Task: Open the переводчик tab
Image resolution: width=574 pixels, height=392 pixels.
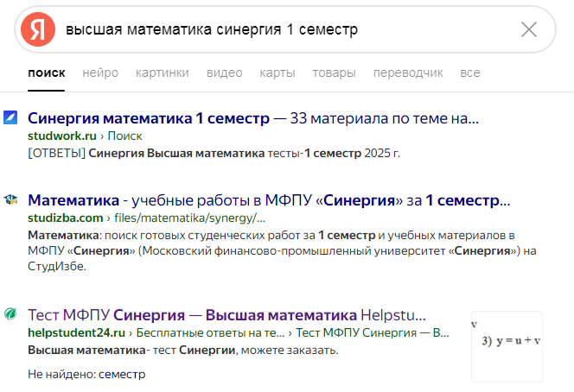Action: pos(408,73)
